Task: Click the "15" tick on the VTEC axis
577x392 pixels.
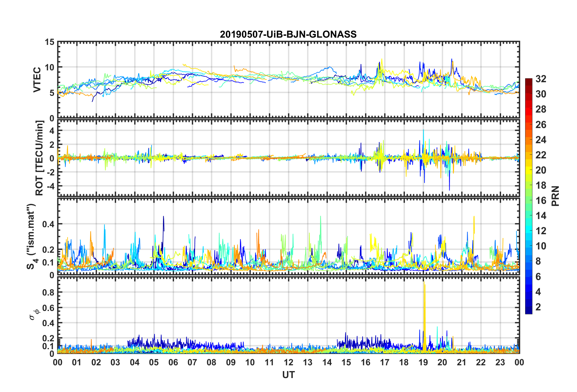Action: coord(49,42)
